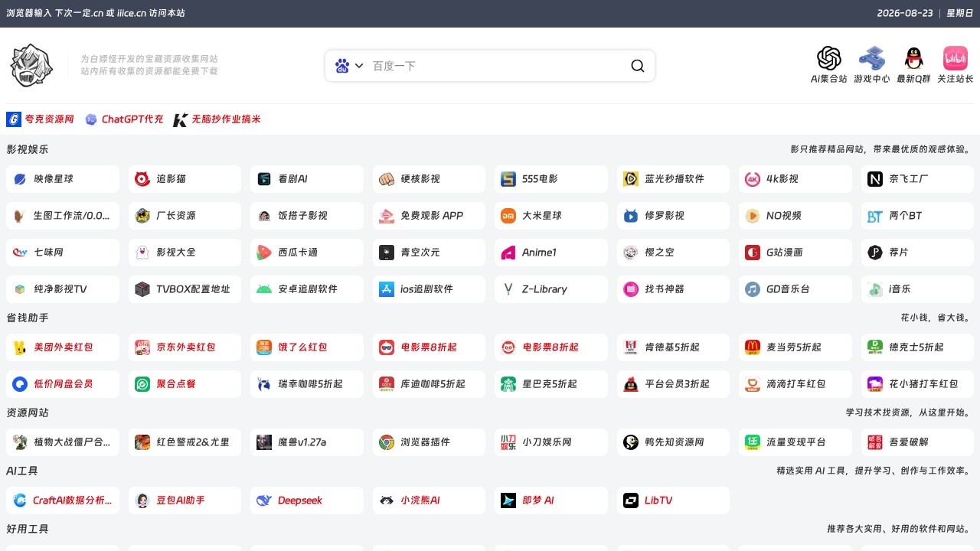This screenshot has height=551, width=980.
Task: Open 肯德基5折起 card
Action: click(674, 347)
